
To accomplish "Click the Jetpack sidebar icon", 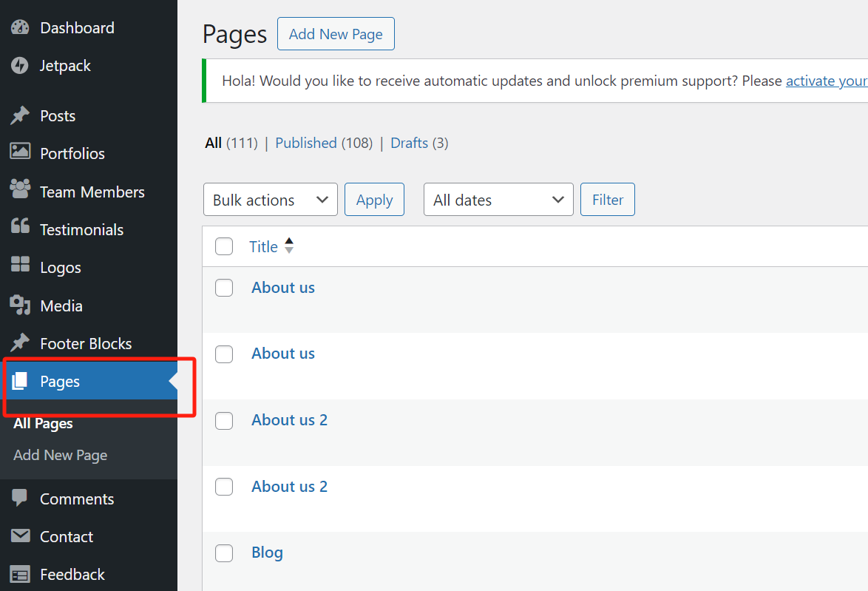I will (x=20, y=66).
